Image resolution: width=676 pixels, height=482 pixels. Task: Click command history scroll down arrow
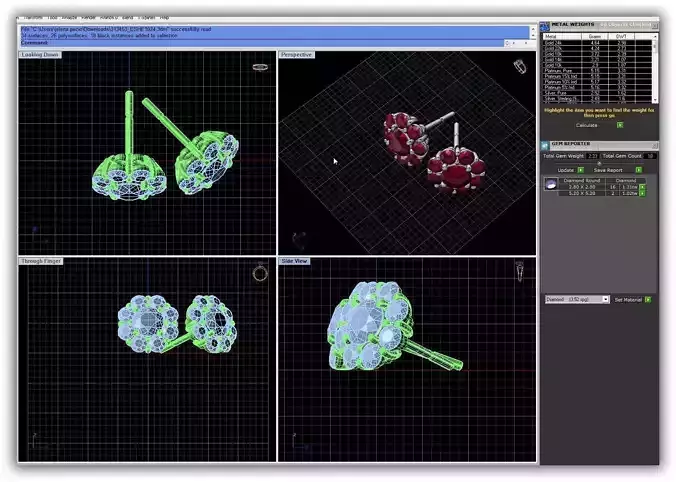tap(533, 36)
